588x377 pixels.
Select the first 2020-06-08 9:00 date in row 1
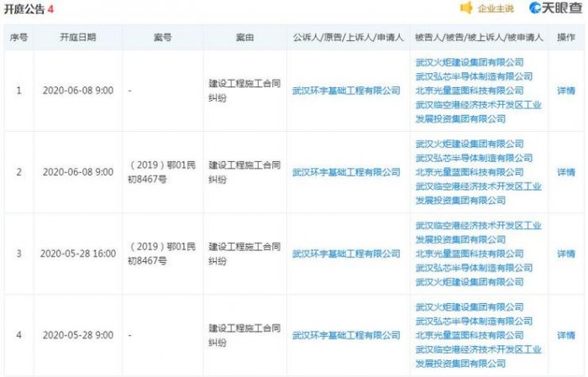coord(78,91)
